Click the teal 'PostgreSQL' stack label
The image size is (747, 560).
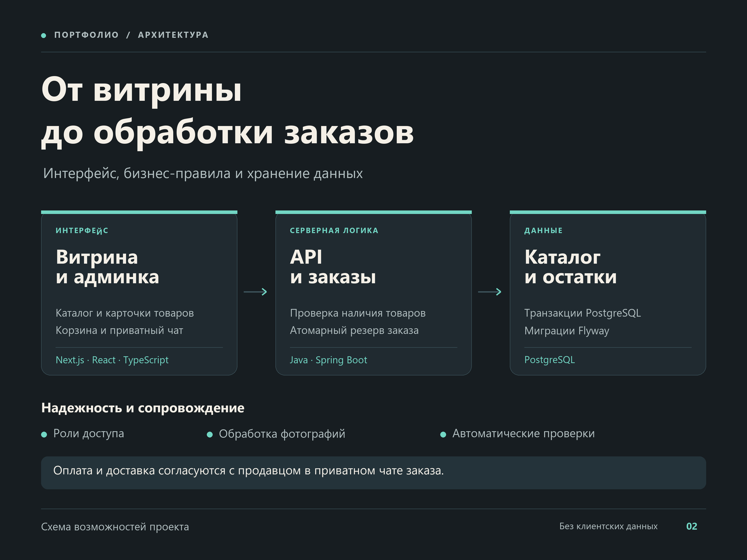click(x=550, y=360)
